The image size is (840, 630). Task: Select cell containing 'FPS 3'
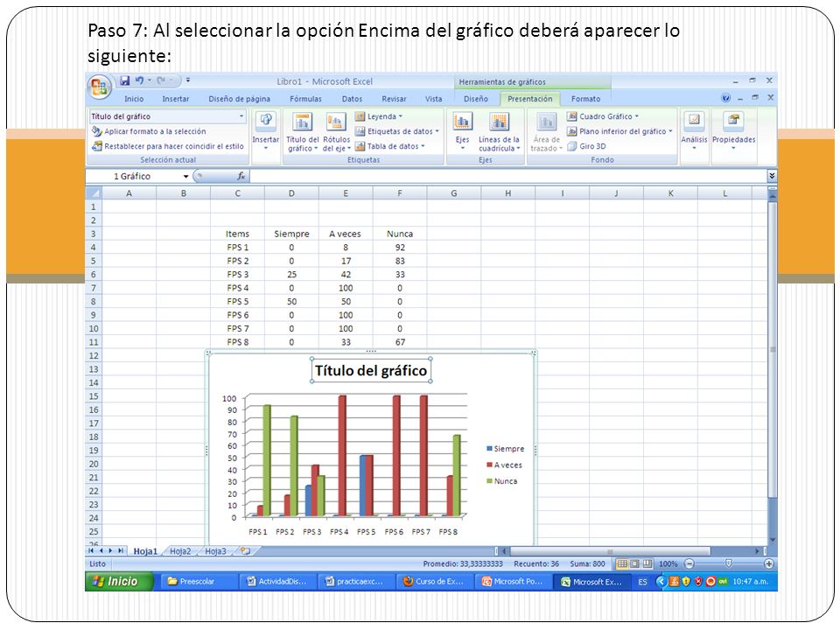[x=237, y=274]
